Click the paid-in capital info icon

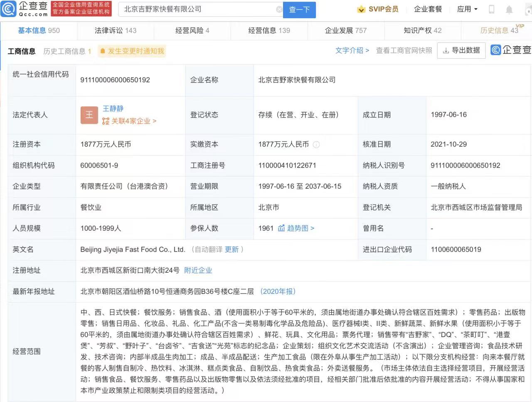[316, 145]
